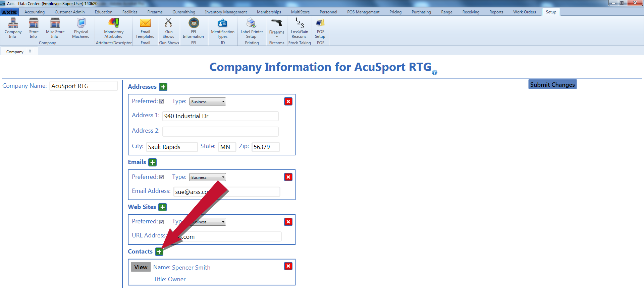Add a new web site with plus icon
The width and height of the screenshot is (644, 288).
click(x=162, y=207)
